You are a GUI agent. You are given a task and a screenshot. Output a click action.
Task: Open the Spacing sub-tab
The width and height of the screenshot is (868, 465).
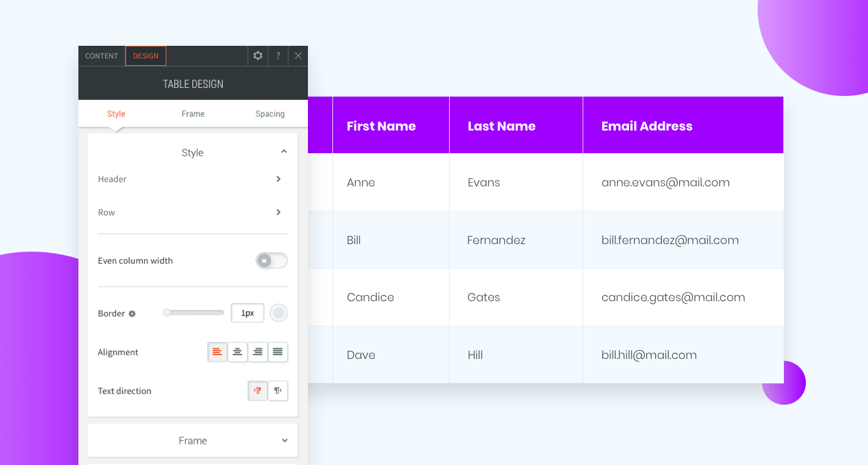pyautogui.click(x=270, y=114)
